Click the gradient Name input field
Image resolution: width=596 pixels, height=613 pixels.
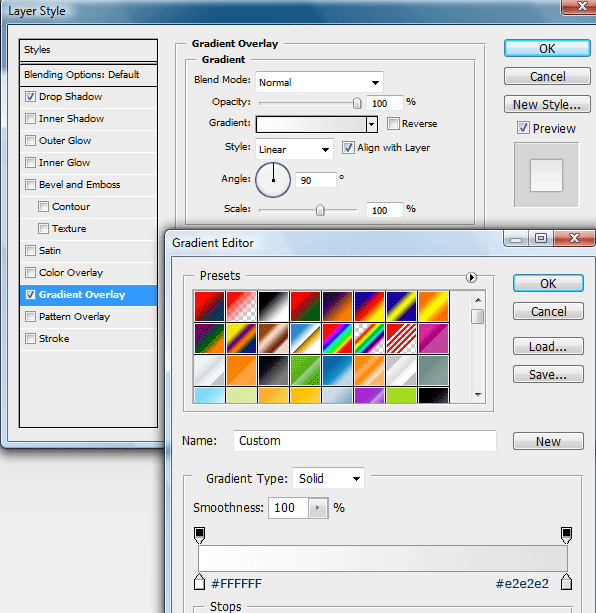[365, 441]
